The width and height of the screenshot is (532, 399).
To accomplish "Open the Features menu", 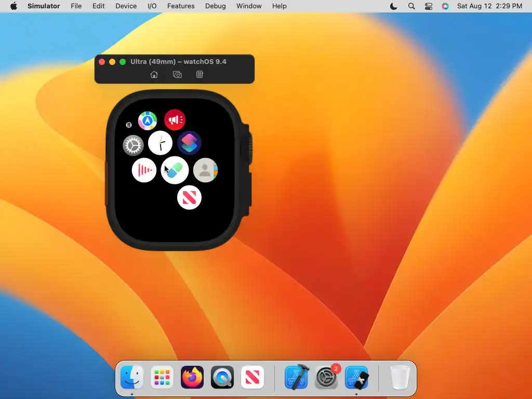I will tap(181, 6).
